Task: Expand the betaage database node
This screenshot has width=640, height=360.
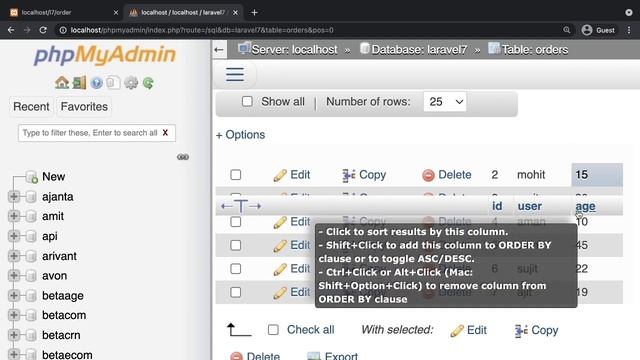Action: tap(13, 296)
